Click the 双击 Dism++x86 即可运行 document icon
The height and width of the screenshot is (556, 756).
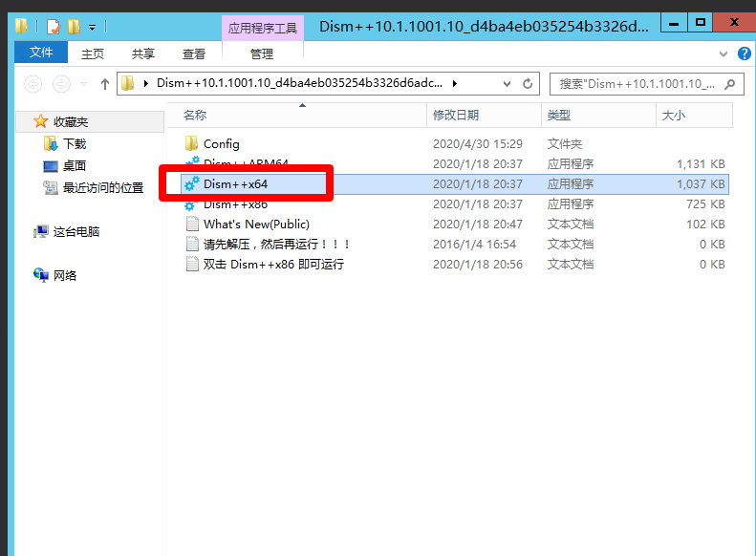point(192,264)
